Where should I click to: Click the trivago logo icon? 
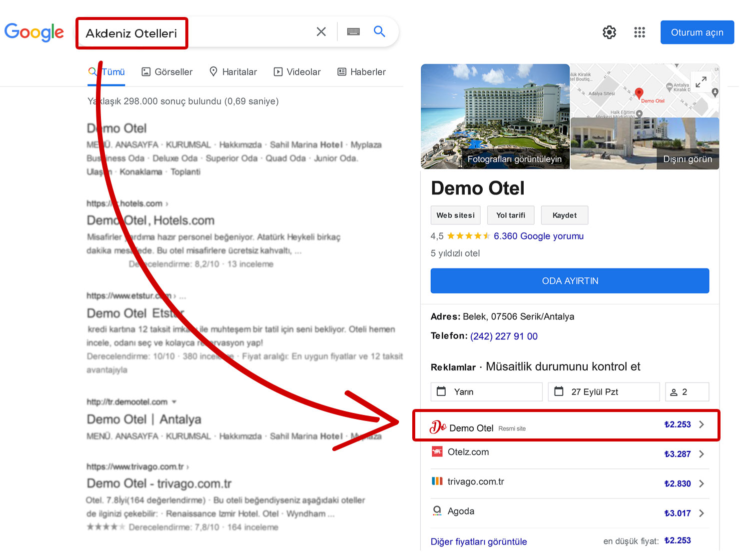coord(437,481)
